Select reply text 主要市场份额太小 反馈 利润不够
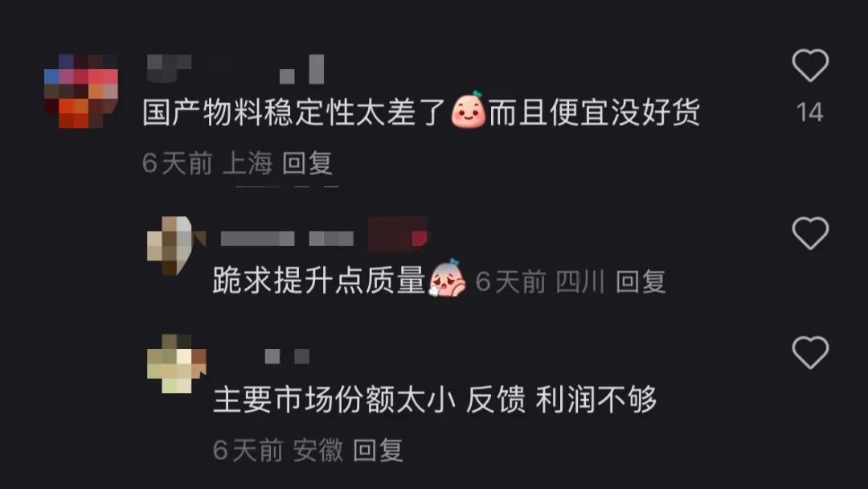868x489 pixels. pos(435,399)
